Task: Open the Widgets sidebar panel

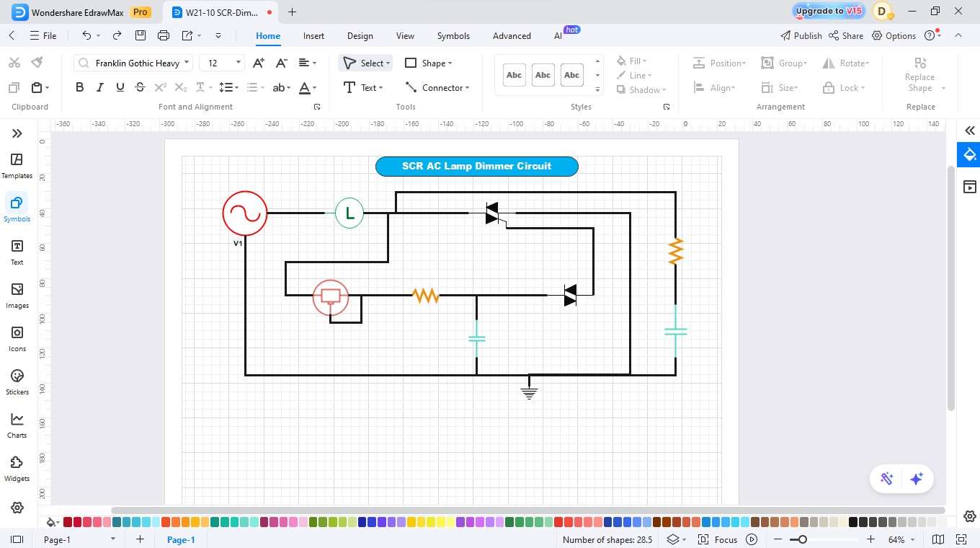Action: pyautogui.click(x=17, y=468)
